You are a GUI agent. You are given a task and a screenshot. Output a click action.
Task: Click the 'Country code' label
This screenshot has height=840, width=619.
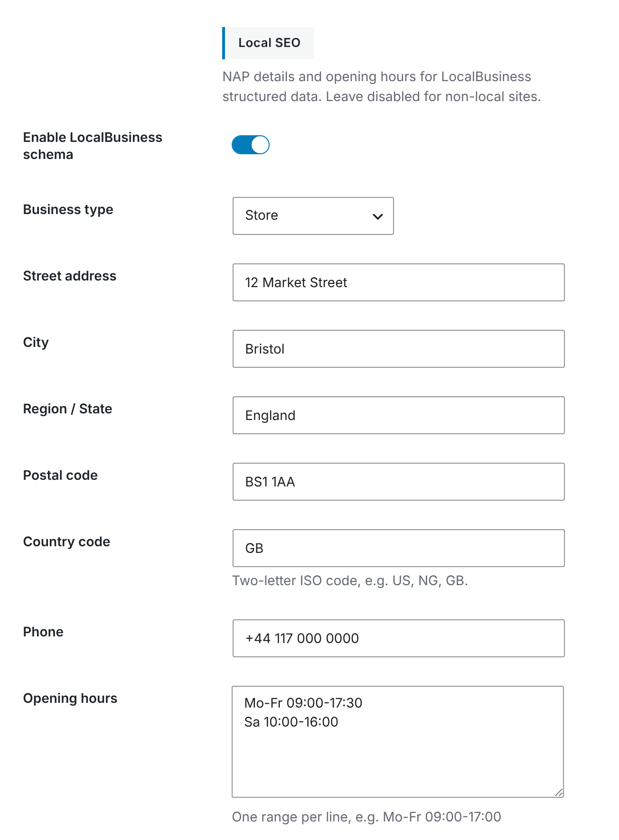[67, 541]
